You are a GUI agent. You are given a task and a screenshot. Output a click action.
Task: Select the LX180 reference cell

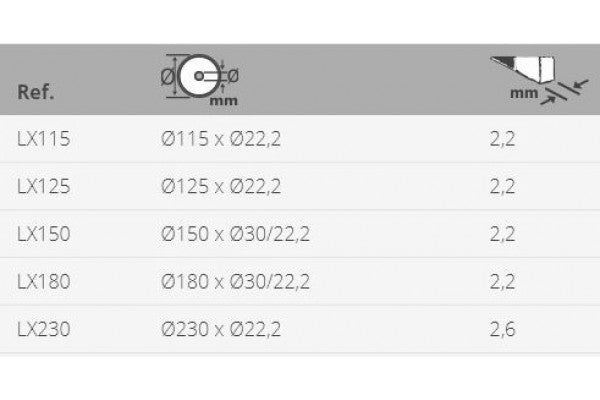pyautogui.click(x=43, y=282)
